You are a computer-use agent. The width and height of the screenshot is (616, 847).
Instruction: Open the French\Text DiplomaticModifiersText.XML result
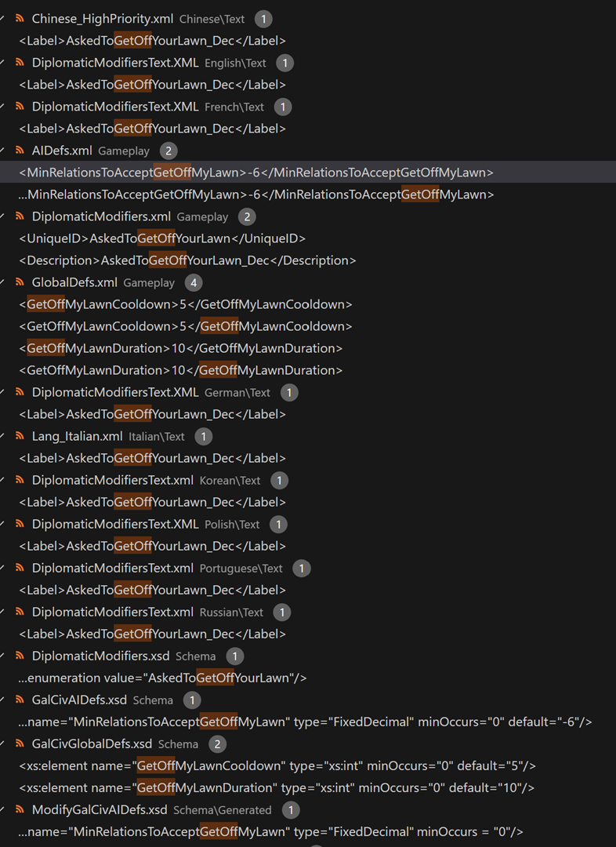308,107
